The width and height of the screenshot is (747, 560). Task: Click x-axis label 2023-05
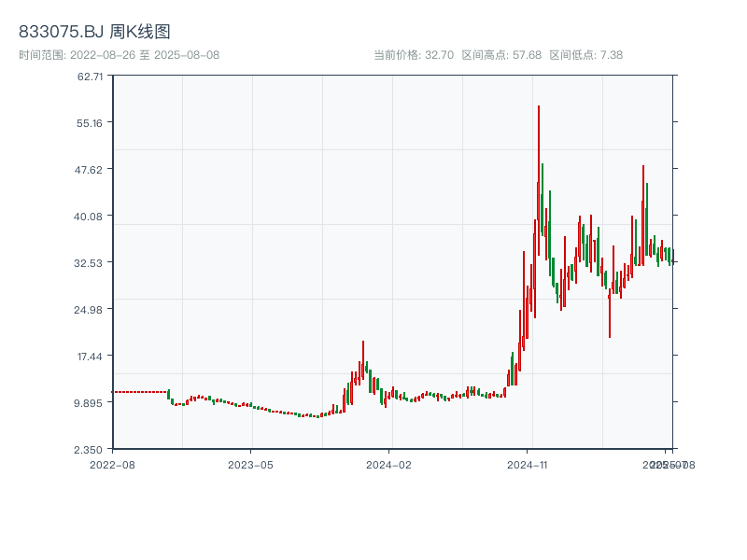coord(250,465)
